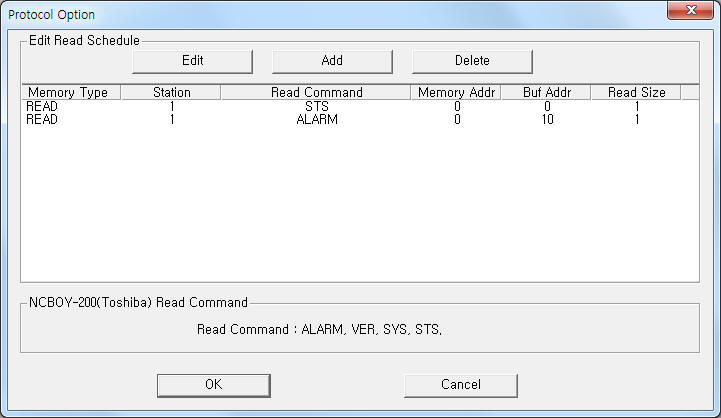Select the Memory Addr column header
721x418 pixels.
[x=455, y=92]
